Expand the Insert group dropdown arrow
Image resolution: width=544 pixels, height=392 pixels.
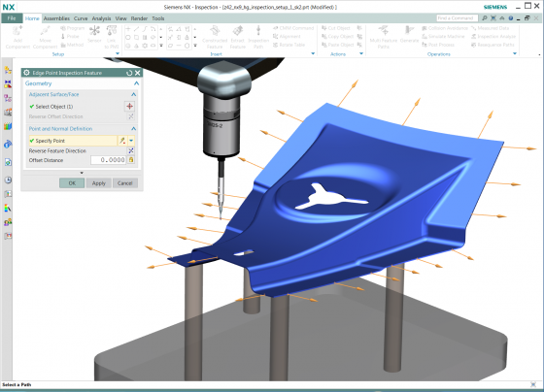(x=313, y=53)
